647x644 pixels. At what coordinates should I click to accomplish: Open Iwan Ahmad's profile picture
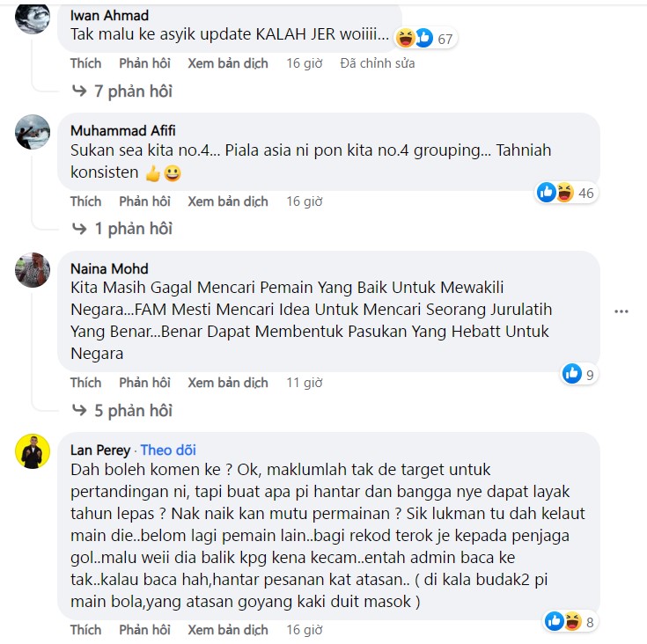tap(33, 18)
